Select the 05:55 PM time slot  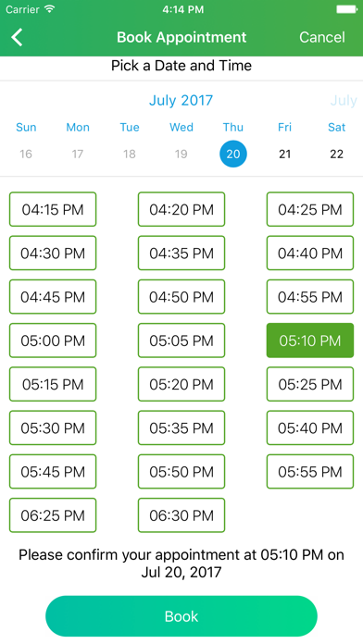[x=310, y=472]
